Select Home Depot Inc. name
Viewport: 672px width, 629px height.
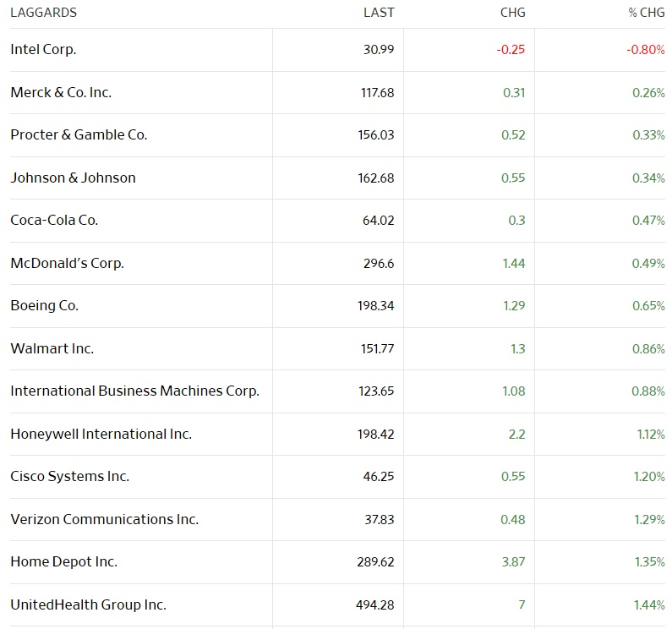click(x=64, y=561)
